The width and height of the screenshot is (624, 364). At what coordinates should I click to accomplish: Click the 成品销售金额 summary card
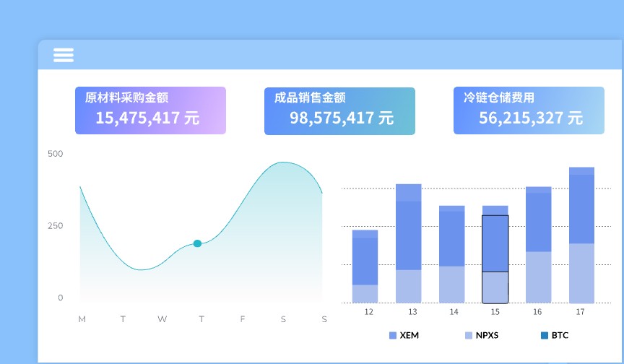pos(339,110)
